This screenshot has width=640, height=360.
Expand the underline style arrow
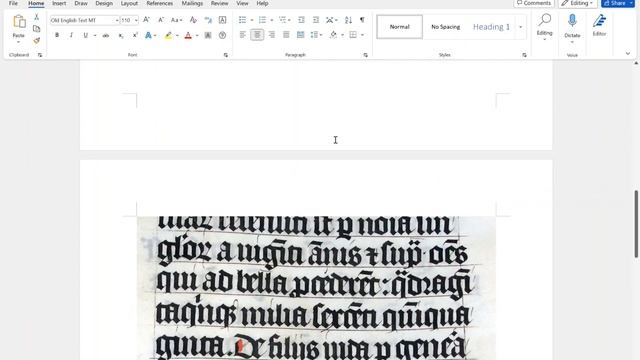(95, 36)
